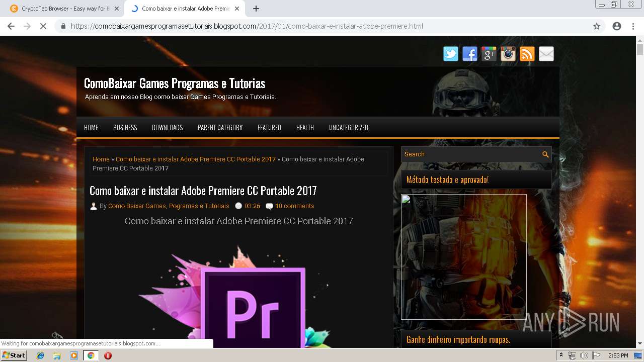This screenshot has height=362, width=644.
Task: Open the orange Adobe Premiere breadcrumb link
Action: point(196,159)
